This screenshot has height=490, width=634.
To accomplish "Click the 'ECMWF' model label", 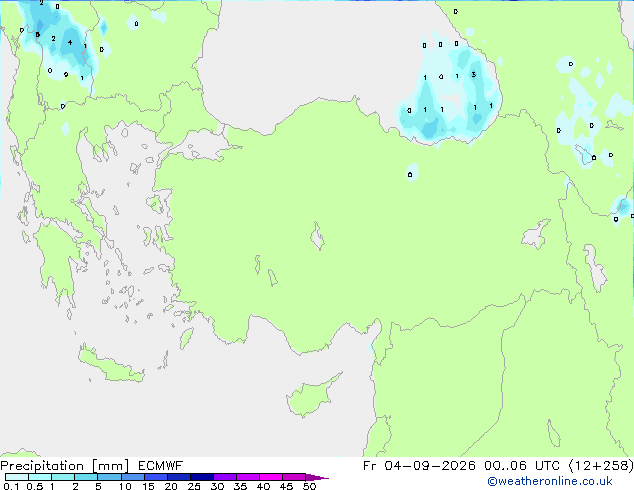I will point(161,466).
